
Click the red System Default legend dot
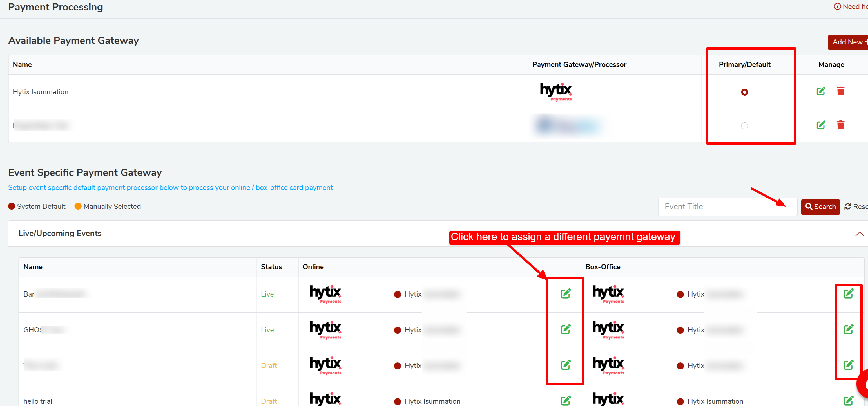pos(12,206)
